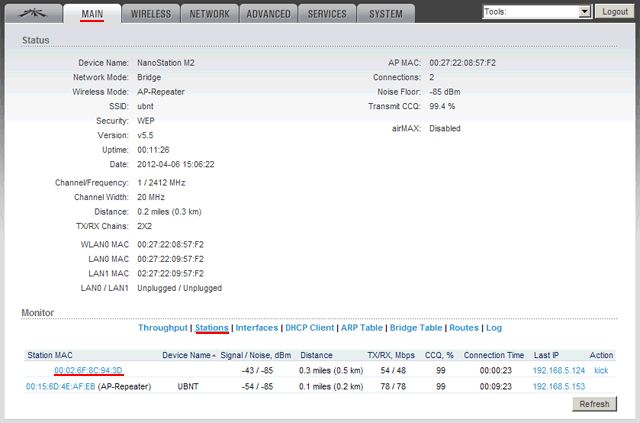Sort by Device Name column header
640x423 pixels.
coord(189,355)
